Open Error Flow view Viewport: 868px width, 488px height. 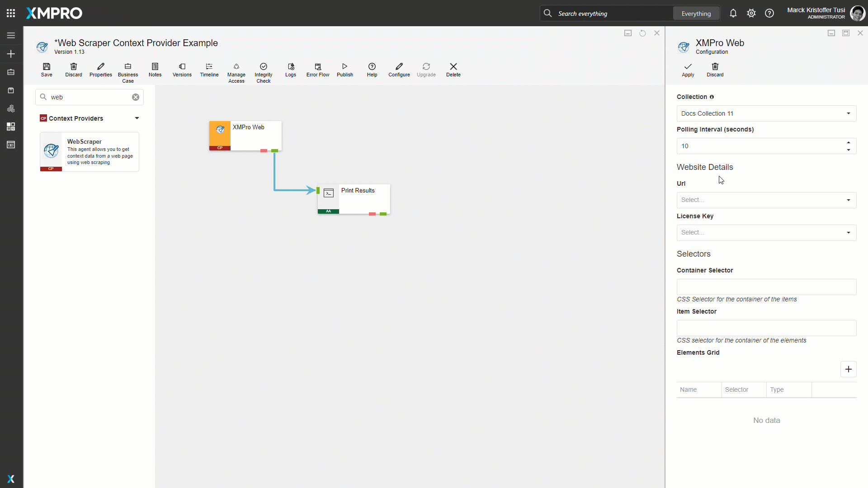point(318,70)
